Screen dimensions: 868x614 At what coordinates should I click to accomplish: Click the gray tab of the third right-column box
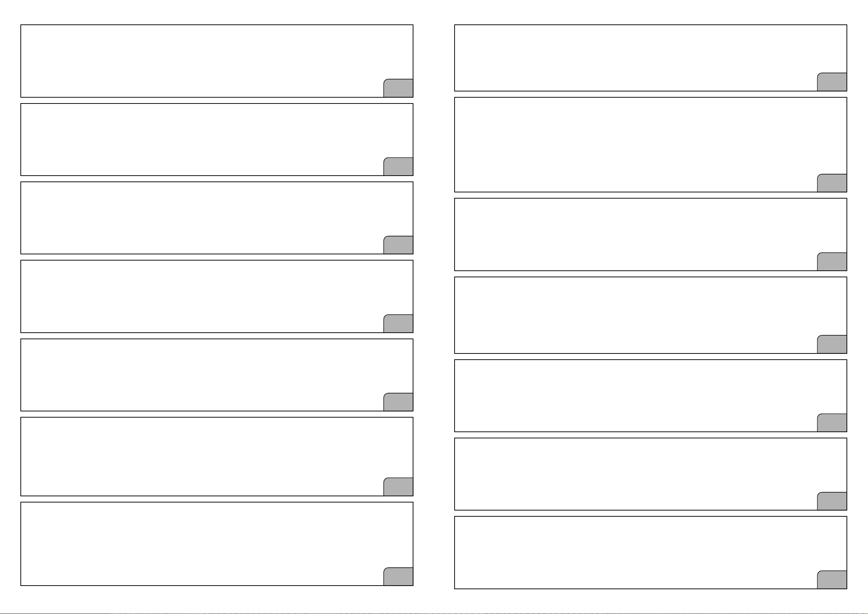point(832,261)
